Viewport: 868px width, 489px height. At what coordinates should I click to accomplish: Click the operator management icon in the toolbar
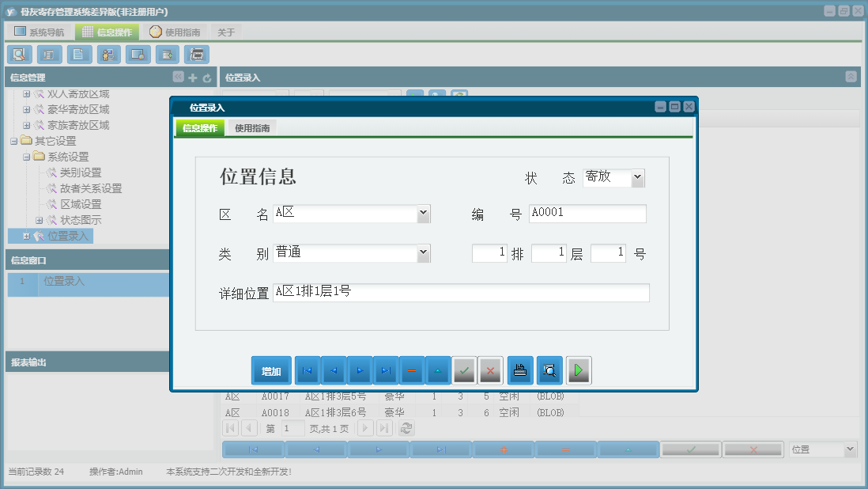point(108,55)
